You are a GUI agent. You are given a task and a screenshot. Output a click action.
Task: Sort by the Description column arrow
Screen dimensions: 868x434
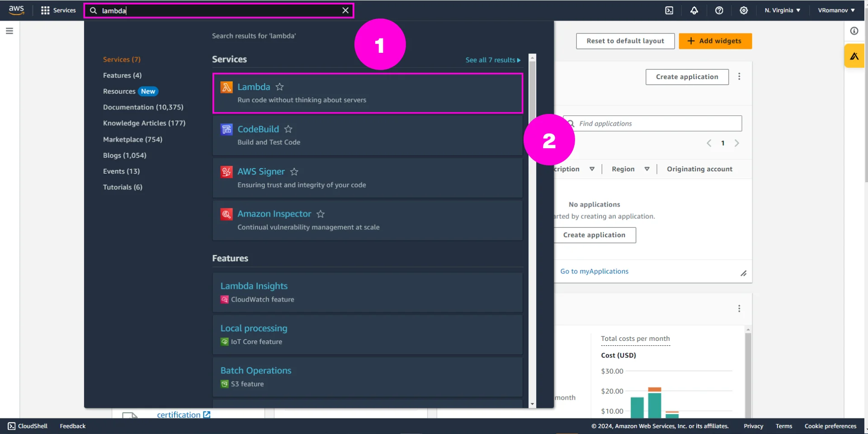[592, 169]
